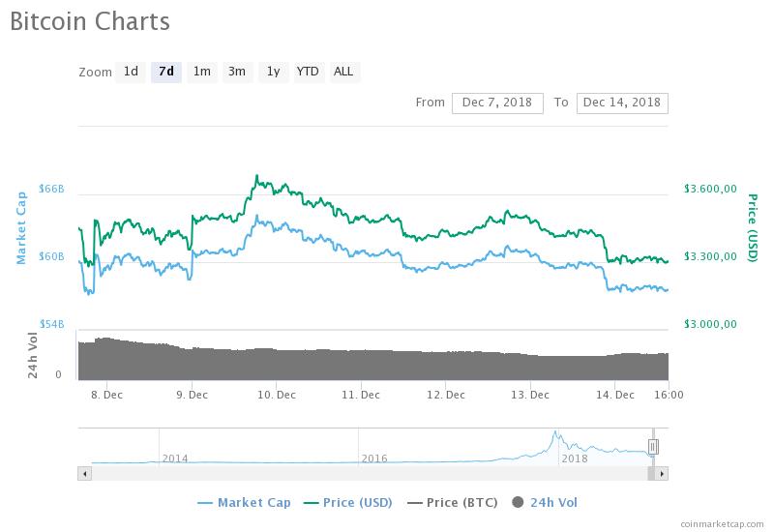Open coinmarketcap.com credit link
774x532 pixels.
coord(722,524)
